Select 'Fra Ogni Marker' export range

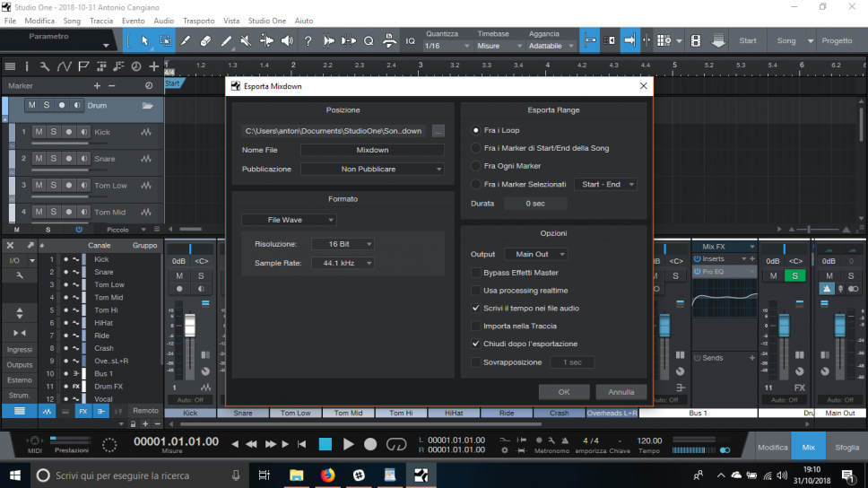[476, 166]
